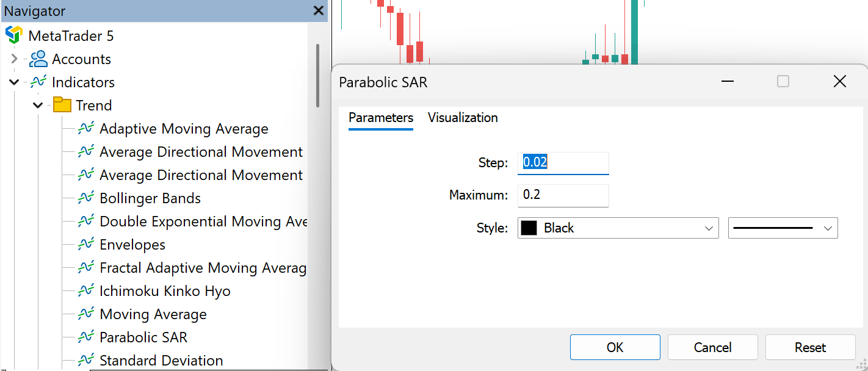Collapse the Indicators tree node
868x371 pixels.
14,82
